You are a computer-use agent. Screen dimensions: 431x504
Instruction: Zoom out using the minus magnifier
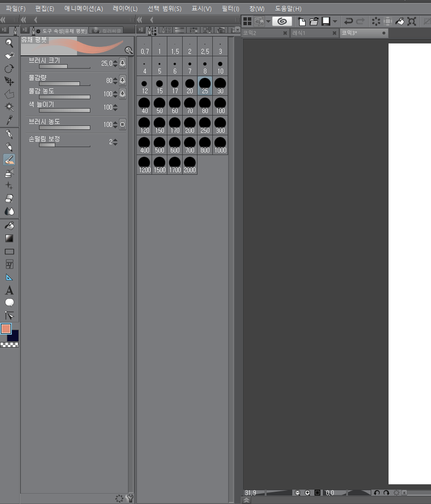pyautogui.click(x=298, y=493)
